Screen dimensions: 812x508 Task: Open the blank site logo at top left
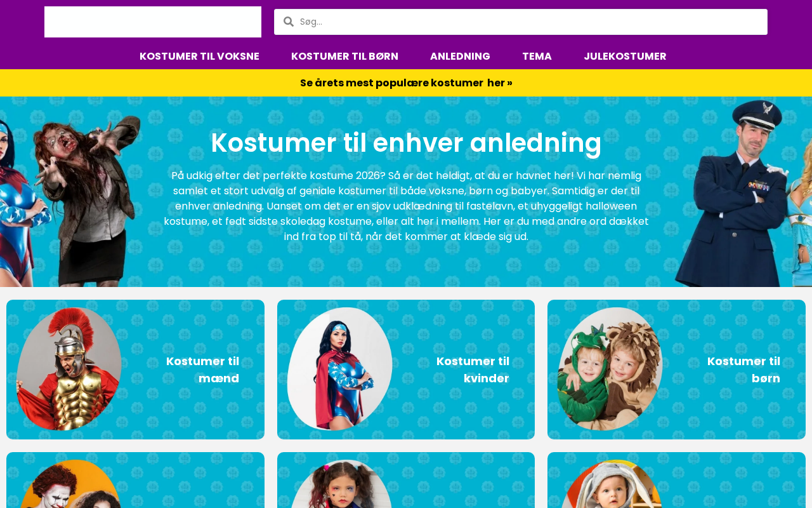pyautogui.click(x=153, y=22)
